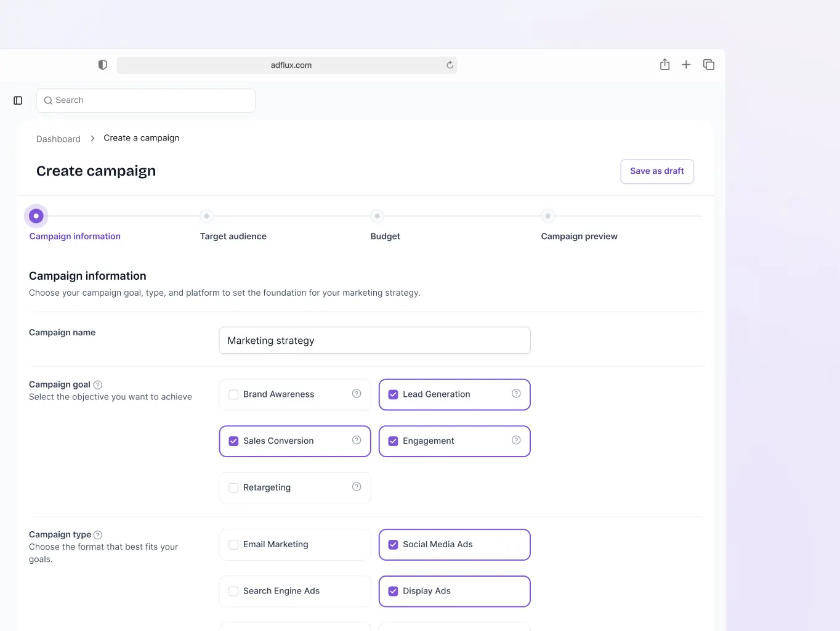Open the browser share icon
Screen dimensions: 840x631
(664, 65)
